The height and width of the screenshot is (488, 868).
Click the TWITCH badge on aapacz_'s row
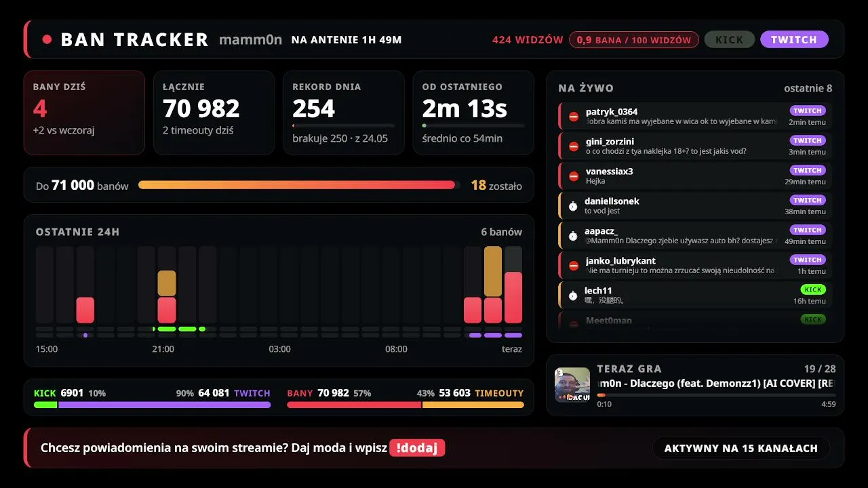(x=808, y=230)
